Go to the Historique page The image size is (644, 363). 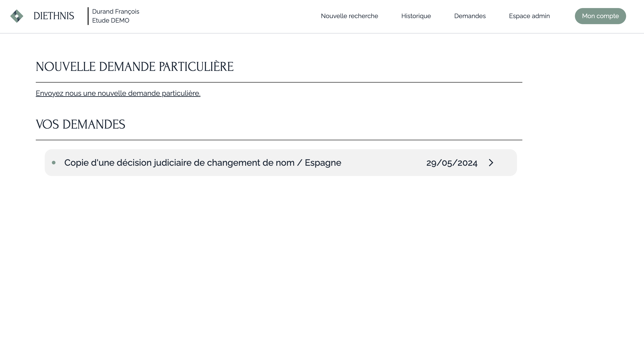pos(416,16)
